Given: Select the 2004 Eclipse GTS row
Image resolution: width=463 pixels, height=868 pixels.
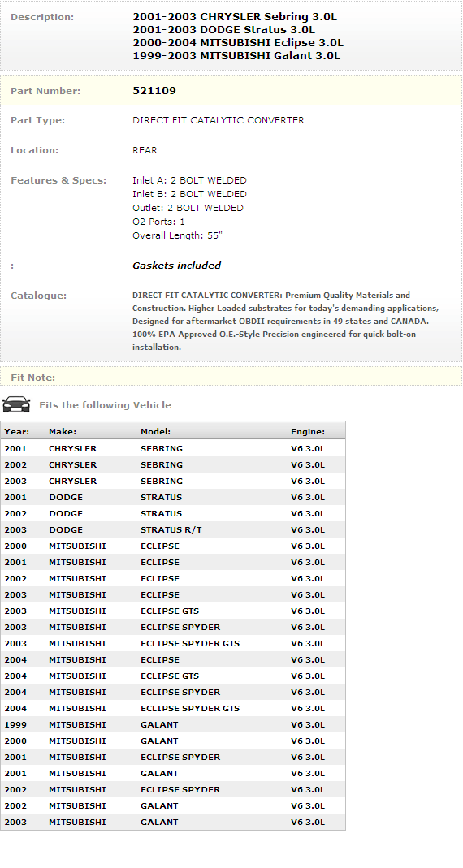Looking at the screenshot, I should [x=173, y=676].
